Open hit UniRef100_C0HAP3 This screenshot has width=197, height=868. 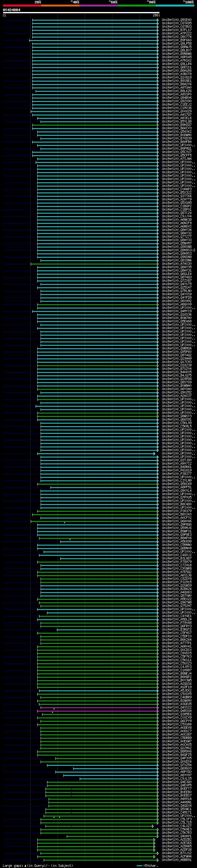click(177, 189)
